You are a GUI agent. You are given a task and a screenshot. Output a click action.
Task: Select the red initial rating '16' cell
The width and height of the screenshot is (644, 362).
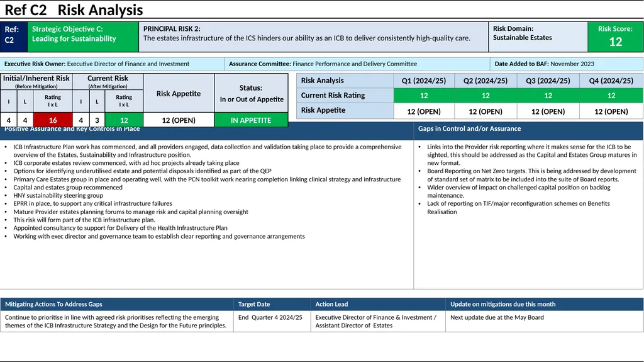click(x=53, y=120)
